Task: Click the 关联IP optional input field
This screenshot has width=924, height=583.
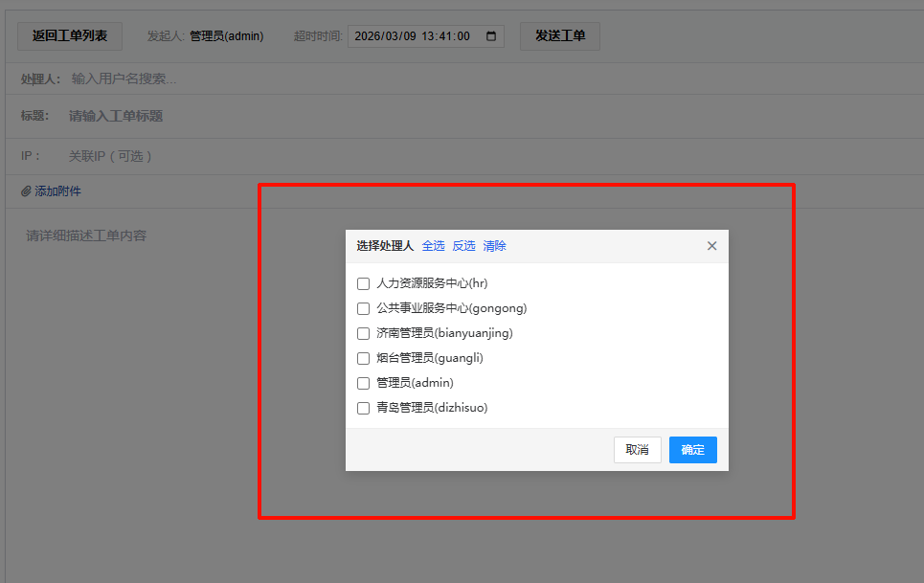Action: point(287,156)
